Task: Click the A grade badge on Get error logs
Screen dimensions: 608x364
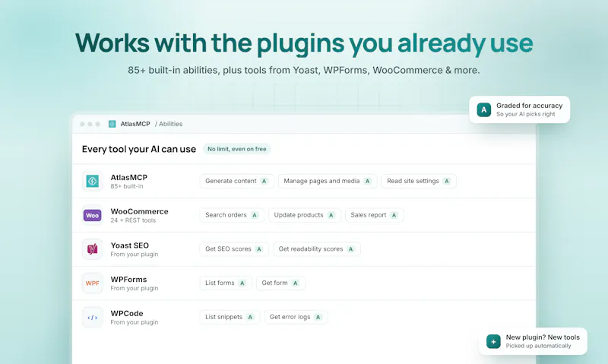Action: point(318,317)
